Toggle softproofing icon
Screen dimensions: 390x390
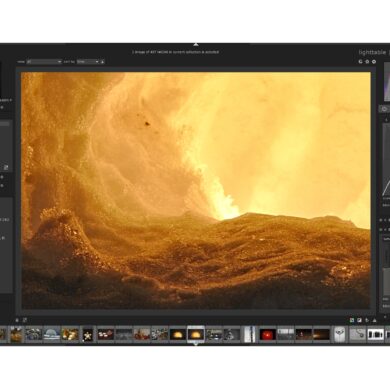coord(367,320)
